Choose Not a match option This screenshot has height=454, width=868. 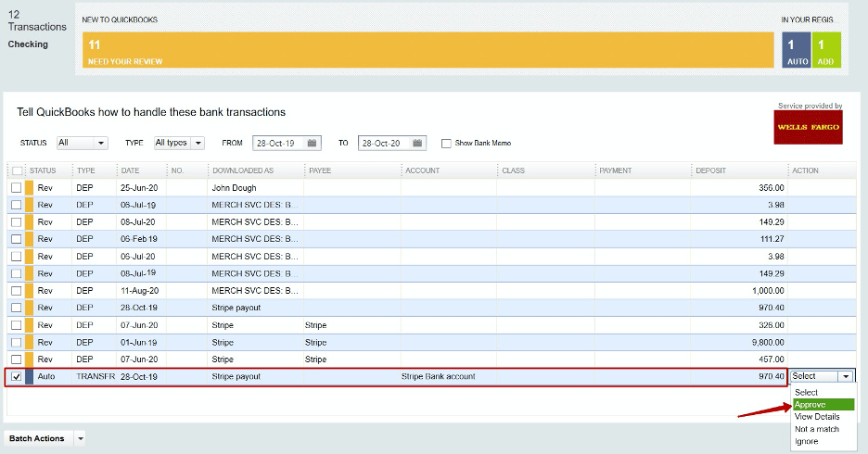pyautogui.click(x=816, y=429)
